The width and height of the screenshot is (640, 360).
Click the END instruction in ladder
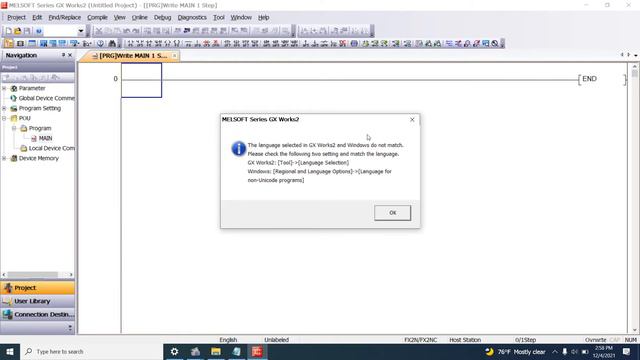pyautogui.click(x=589, y=79)
